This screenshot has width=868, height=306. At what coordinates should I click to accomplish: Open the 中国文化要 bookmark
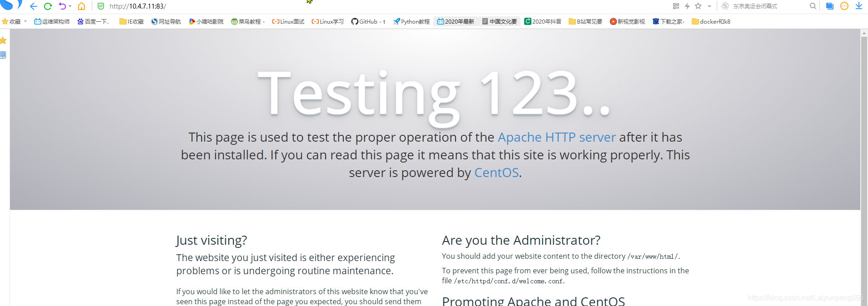click(x=500, y=21)
